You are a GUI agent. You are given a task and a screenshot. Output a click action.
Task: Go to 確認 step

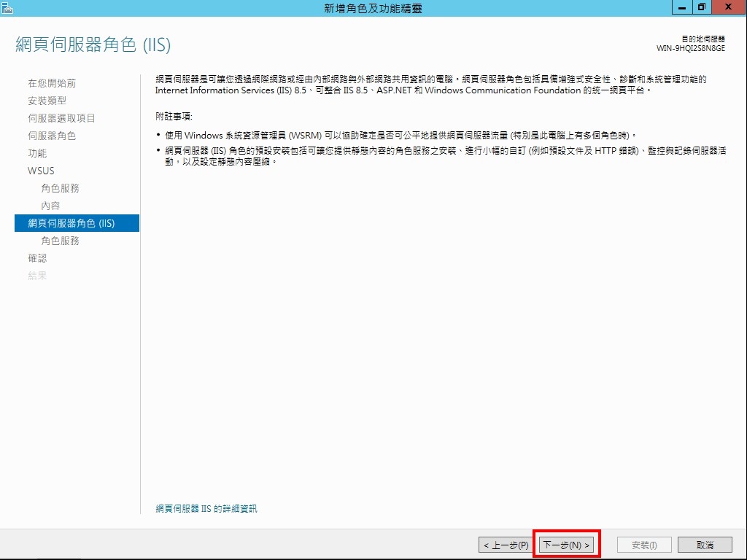tap(37, 258)
